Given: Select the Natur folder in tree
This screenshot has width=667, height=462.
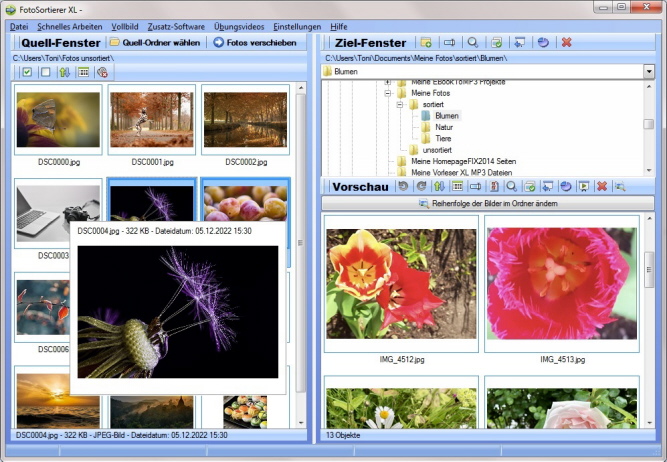Looking at the screenshot, I should tap(444, 127).
